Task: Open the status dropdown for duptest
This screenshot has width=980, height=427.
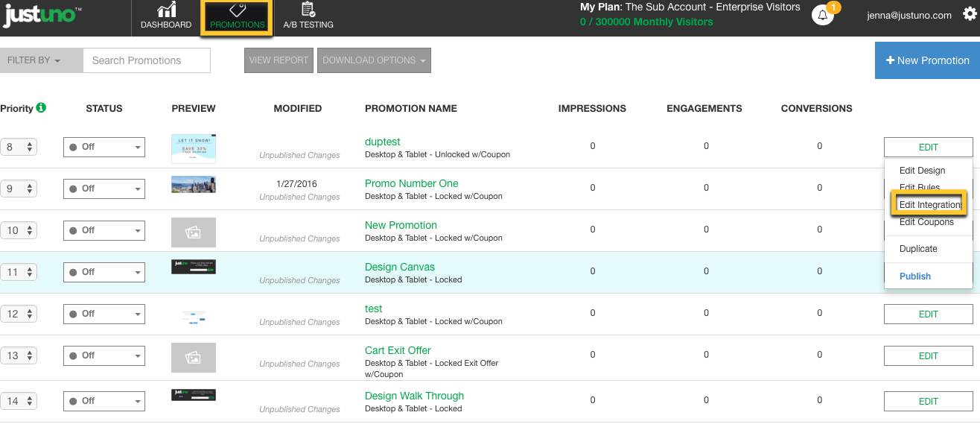Action: (104, 147)
